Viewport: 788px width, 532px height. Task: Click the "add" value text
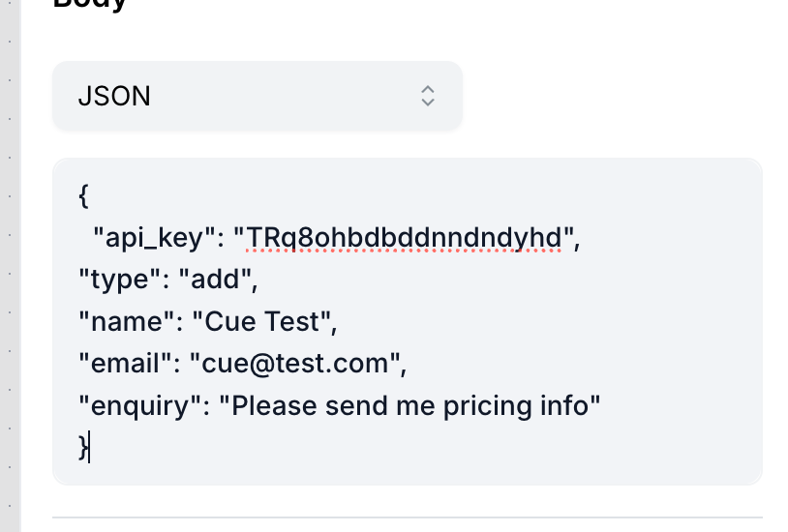tap(215, 280)
